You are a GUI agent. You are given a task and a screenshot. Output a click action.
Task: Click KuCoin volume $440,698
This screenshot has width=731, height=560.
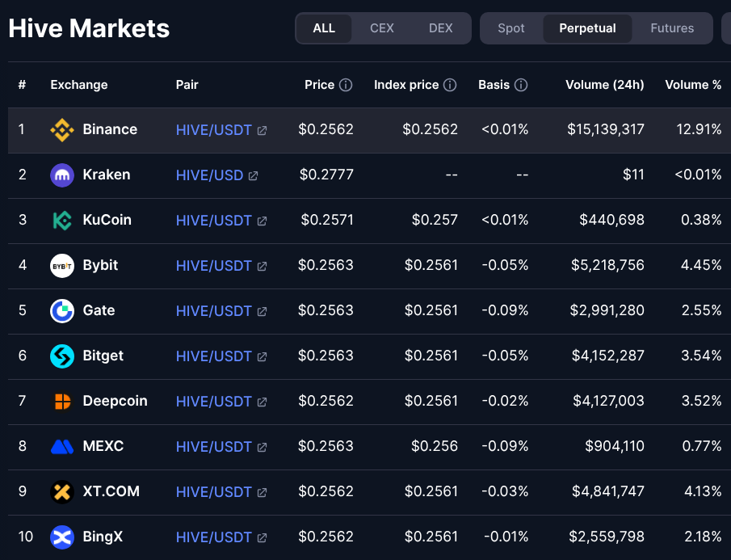pyautogui.click(x=611, y=220)
